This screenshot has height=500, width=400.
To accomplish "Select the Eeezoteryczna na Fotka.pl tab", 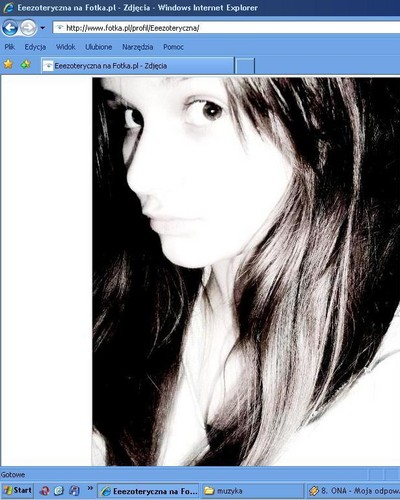I will click(137, 66).
